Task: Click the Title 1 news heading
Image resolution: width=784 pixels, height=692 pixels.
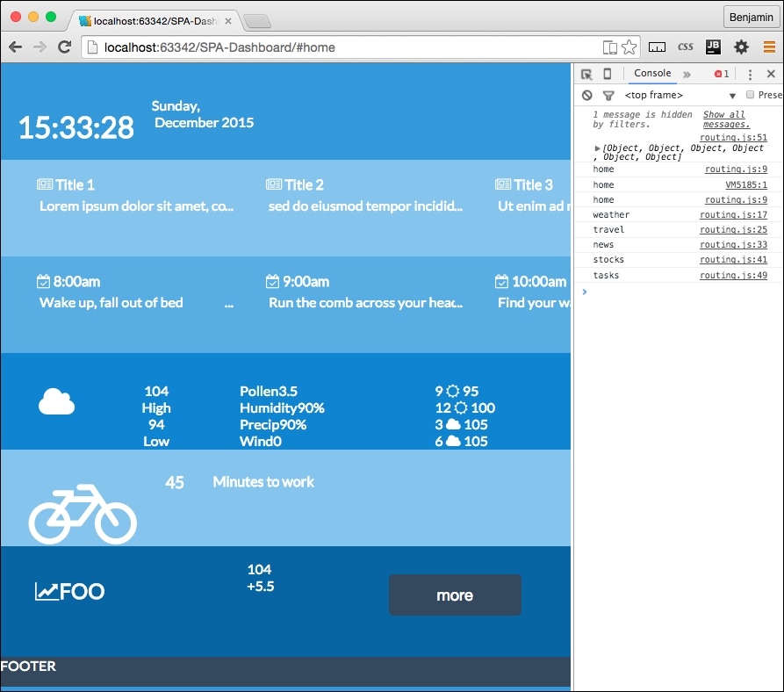Action: [x=75, y=185]
